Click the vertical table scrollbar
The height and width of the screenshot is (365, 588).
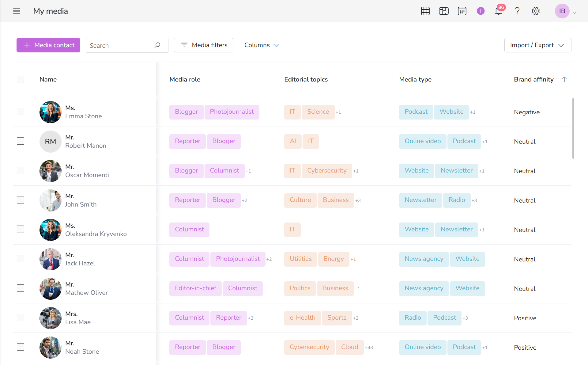coord(573,128)
